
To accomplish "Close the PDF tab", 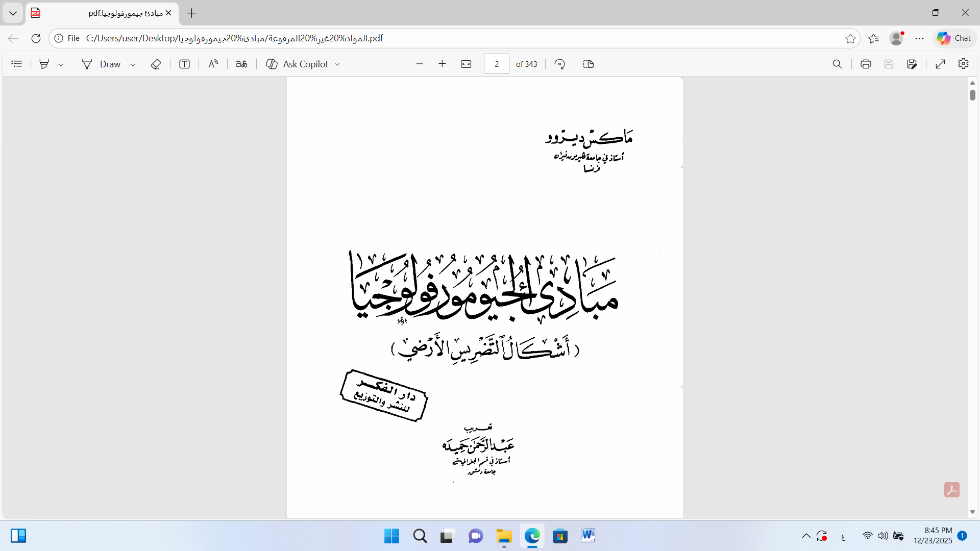I will click(168, 13).
